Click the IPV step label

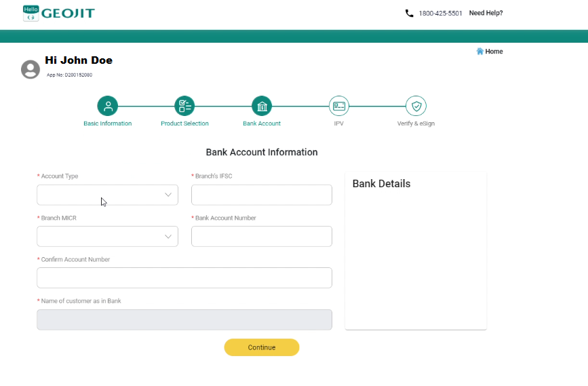coord(338,123)
